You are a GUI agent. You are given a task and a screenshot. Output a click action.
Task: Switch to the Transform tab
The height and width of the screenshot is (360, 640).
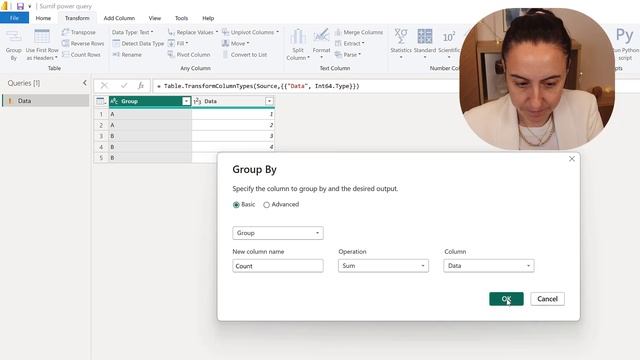pyautogui.click(x=77, y=18)
